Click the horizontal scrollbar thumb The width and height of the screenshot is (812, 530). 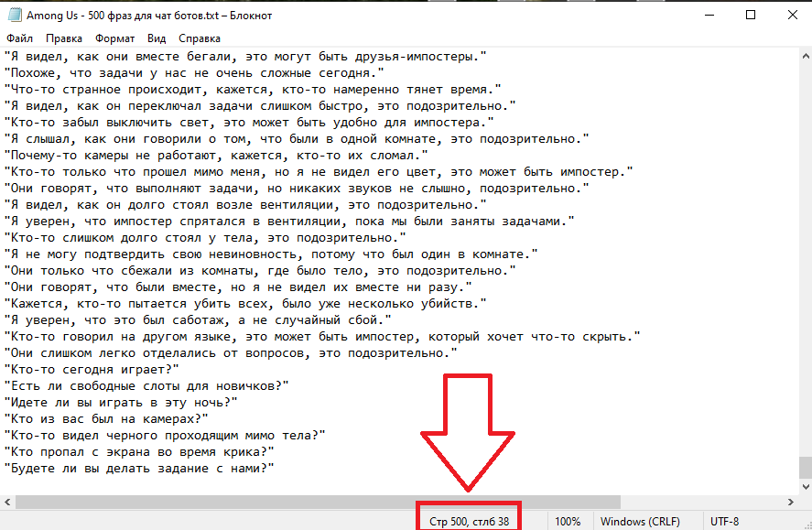point(318,502)
